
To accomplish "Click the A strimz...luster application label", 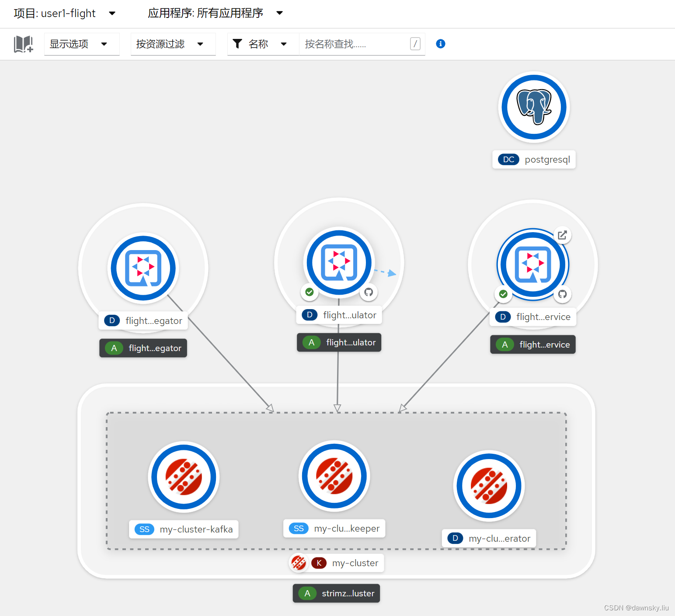I will (336, 593).
